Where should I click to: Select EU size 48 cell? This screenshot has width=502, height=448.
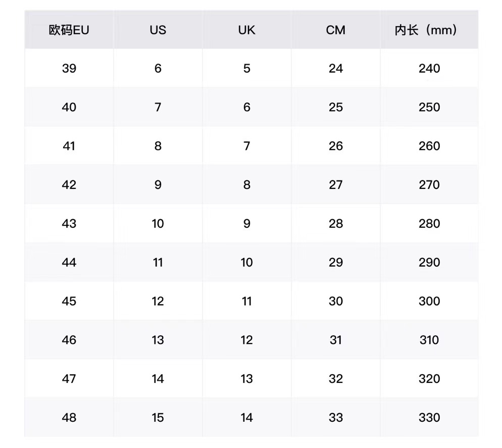point(69,418)
